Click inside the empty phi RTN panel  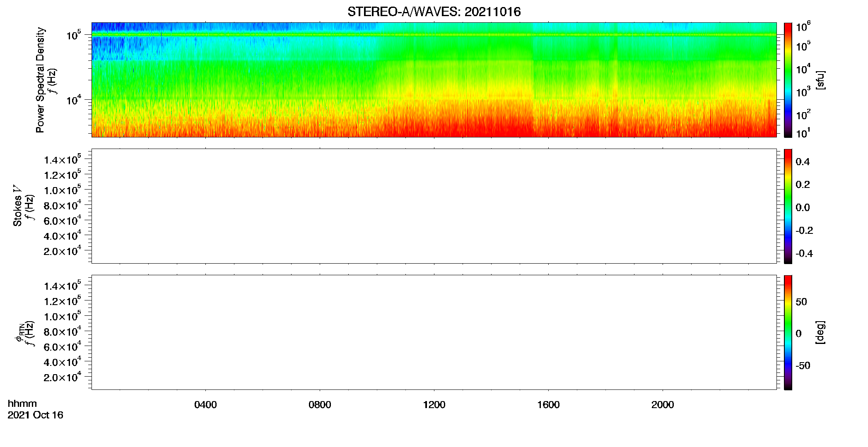[x=434, y=332]
